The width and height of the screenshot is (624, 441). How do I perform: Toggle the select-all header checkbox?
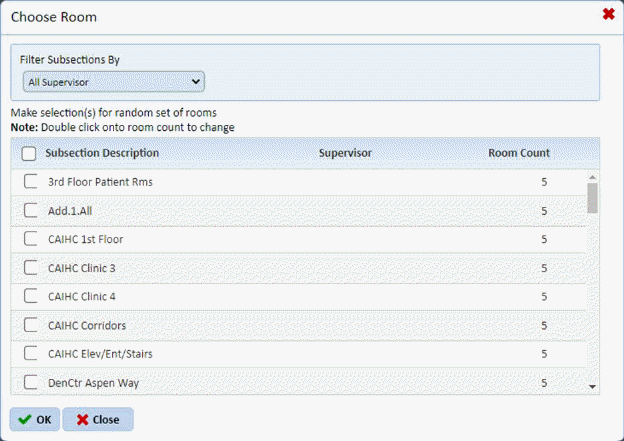point(28,154)
